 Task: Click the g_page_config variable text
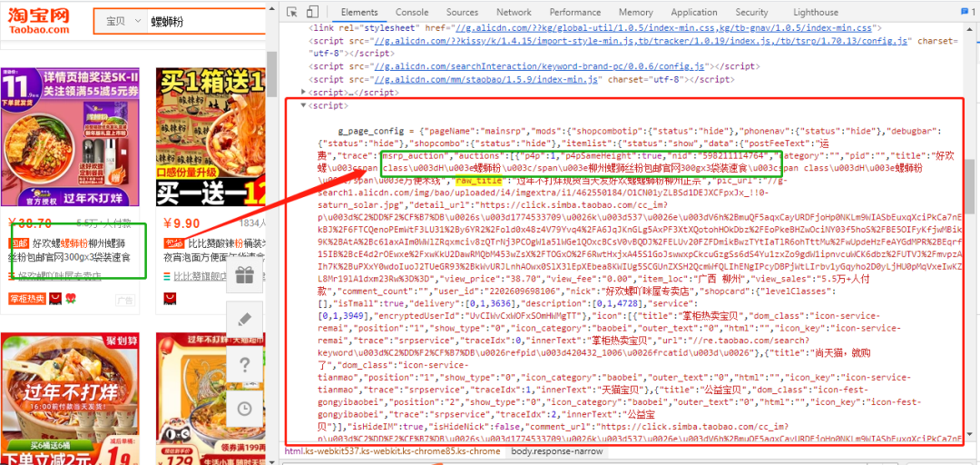pos(373,132)
